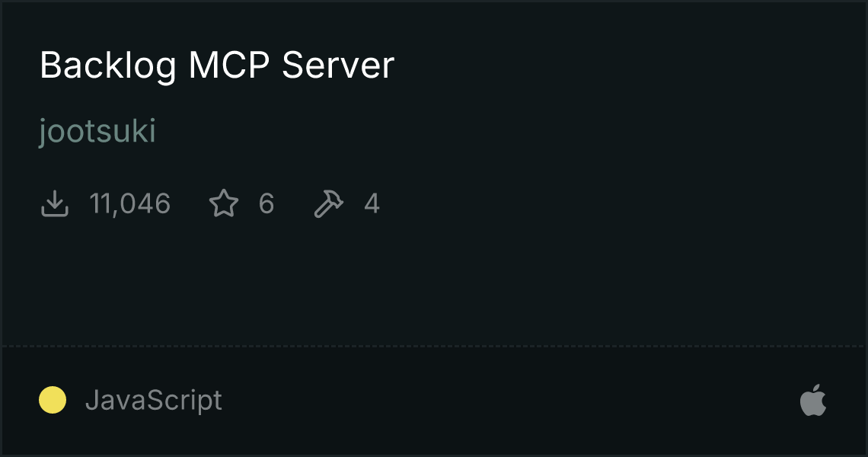
Task: Click the star icon
Action: click(224, 203)
